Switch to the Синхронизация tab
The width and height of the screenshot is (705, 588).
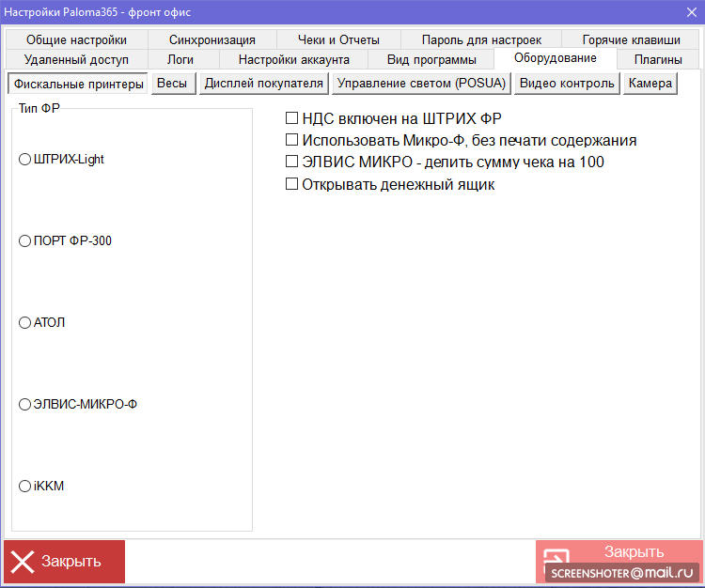point(211,40)
